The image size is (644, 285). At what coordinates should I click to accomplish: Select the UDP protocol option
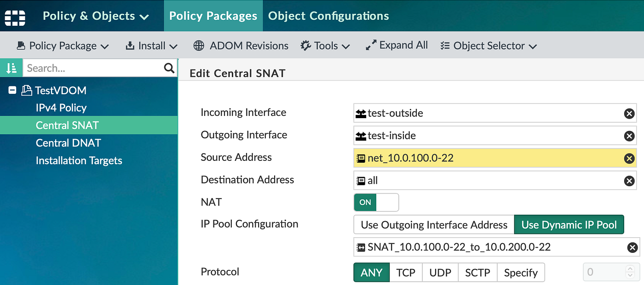coord(440,272)
